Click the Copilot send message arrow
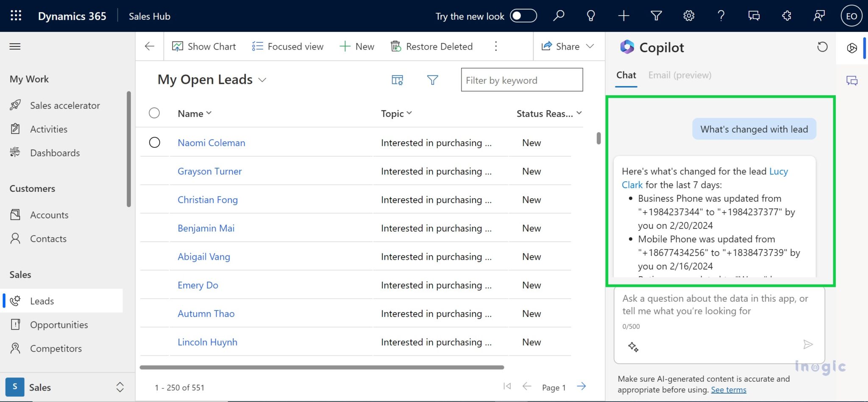Screen dimensions: 868x402 [x=808, y=344]
